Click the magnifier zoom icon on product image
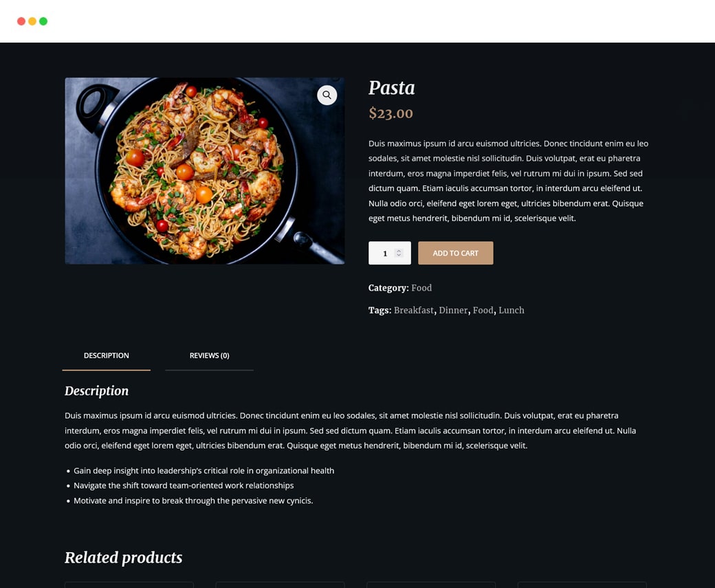The height and width of the screenshot is (588, 715). pos(327,95)
